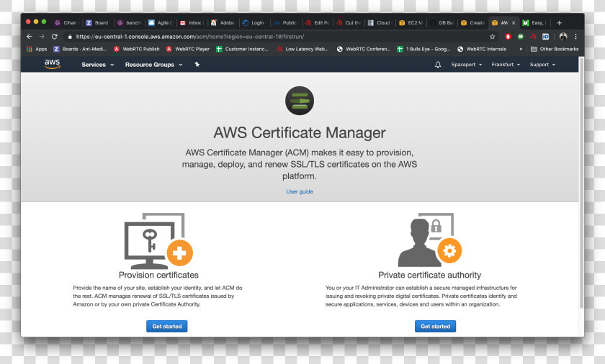Switch to the Edit tab
Viewport: 605px width, 364px height.
click(x=317, y=23)
